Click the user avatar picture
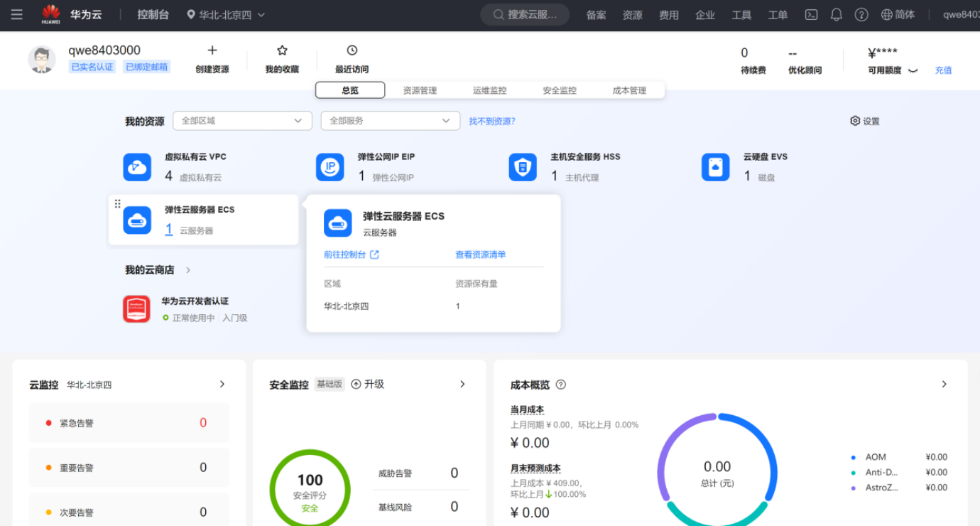This screenshot has width=980, height=526. (42, 60)
